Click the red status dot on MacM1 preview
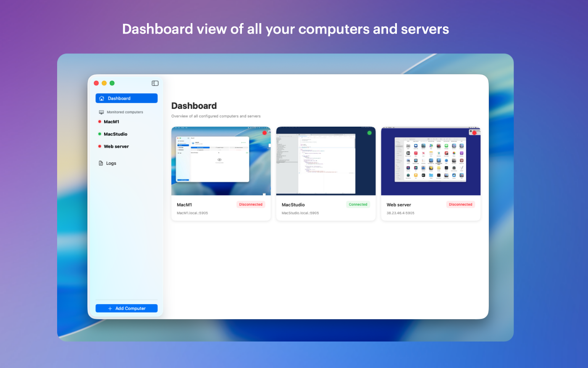 265,133
